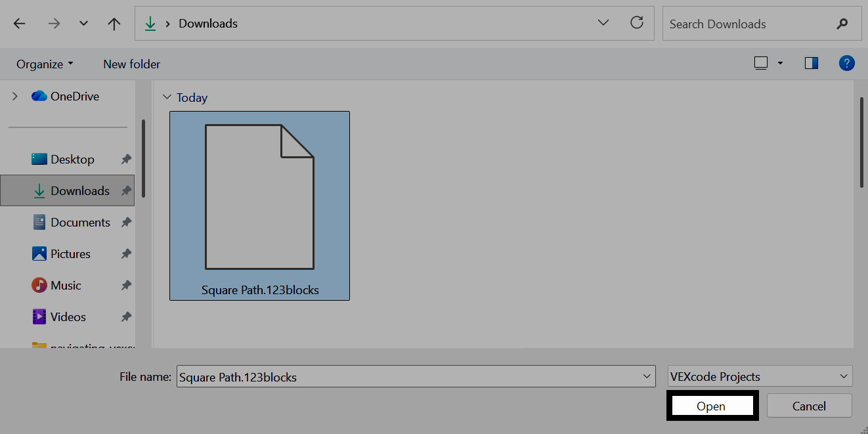The image size is (868, 434).
Task: Open recent locations chevron beside forward arrow
Action: 83,24
